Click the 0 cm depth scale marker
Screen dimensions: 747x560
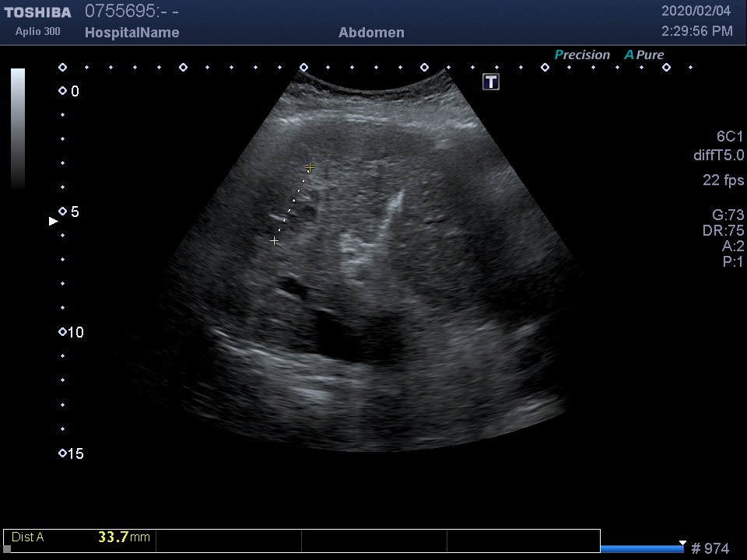click(x=63, y=91)
